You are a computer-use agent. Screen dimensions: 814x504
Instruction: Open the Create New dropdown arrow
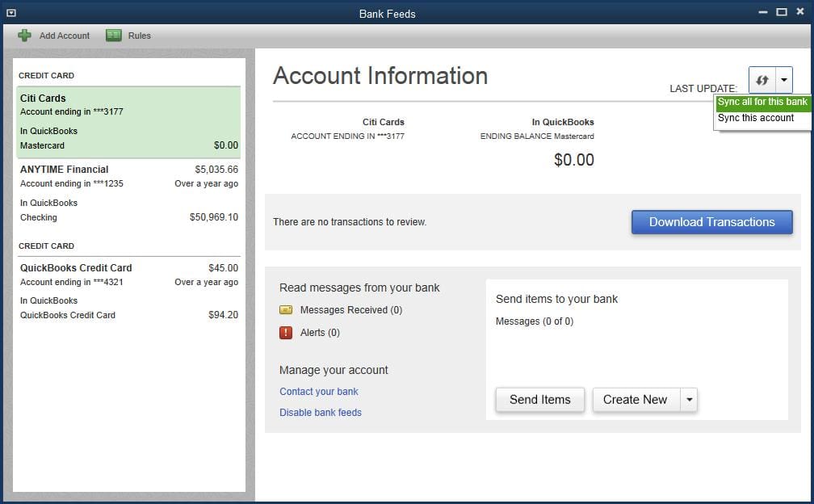[x=689, y=400]
